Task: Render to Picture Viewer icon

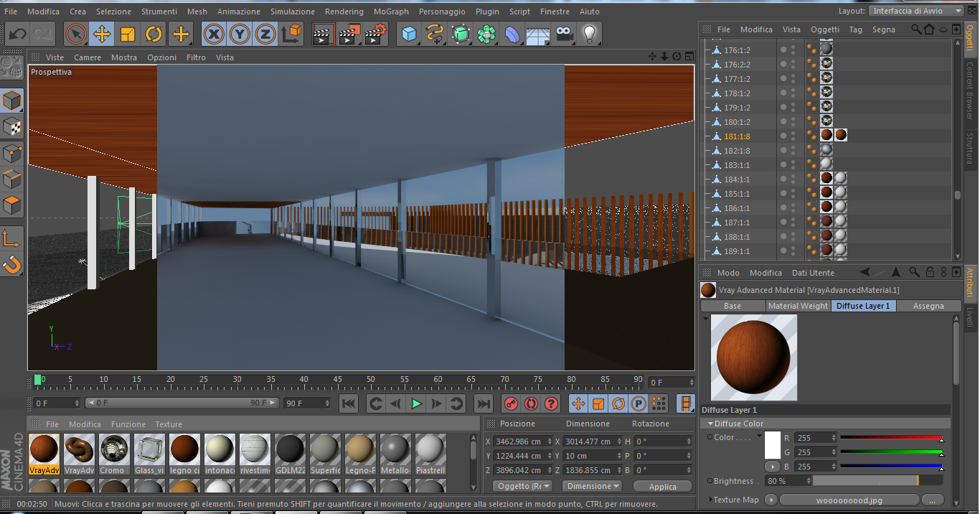Action: tap(349, 34)
